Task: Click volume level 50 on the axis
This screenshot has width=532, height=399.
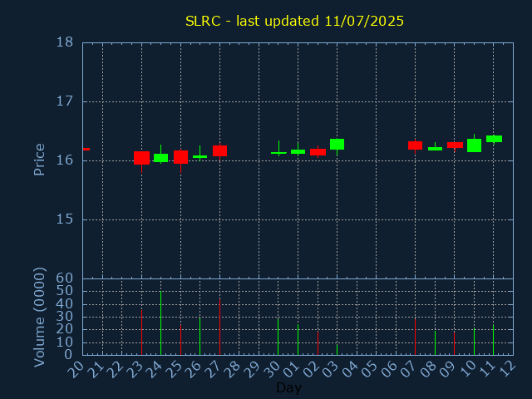Action: [65, 291]
